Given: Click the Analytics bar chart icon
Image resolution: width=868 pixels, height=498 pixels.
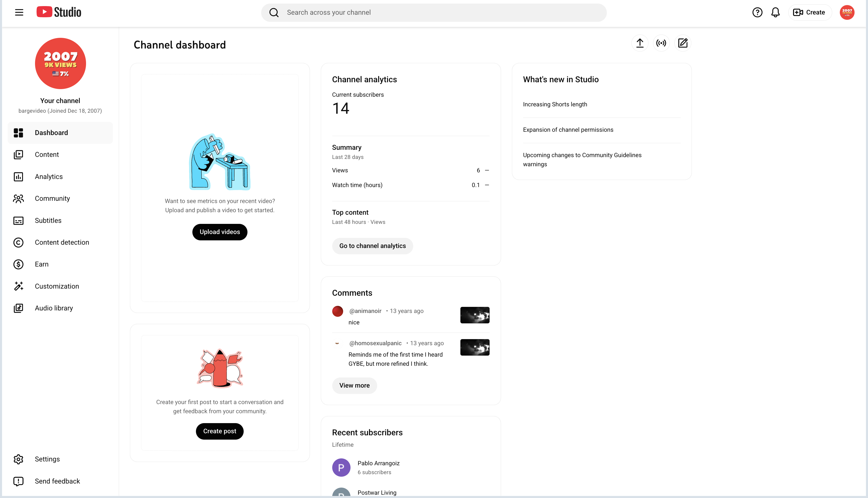Looking at the screenshot, I should pyautogui.click(x=19, y=176).
